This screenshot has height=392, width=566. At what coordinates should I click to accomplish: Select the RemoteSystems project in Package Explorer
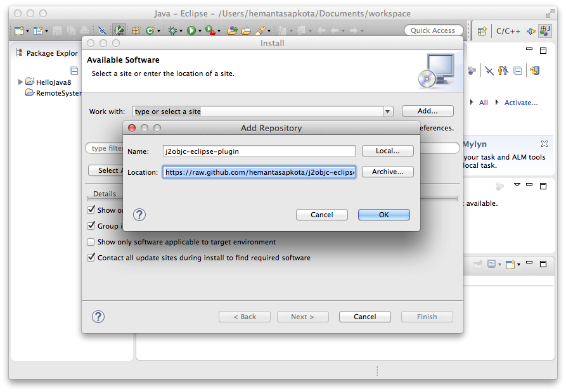pyautogui.click(x=53, y=93)
